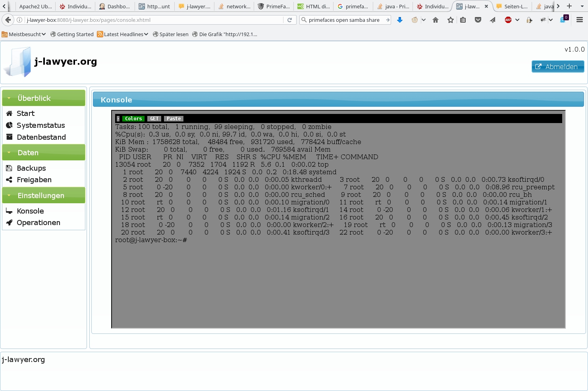Open the hamburger browser menu

click(x=580, y=20)
